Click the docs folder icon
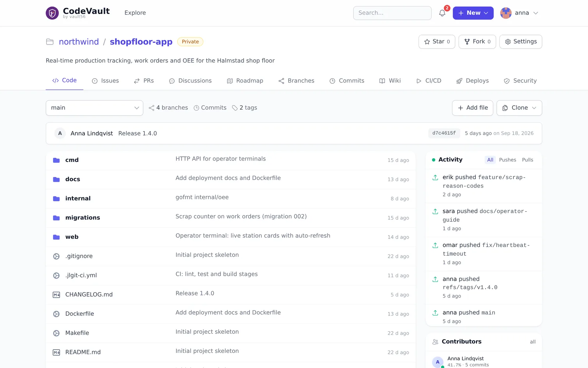The height and width of the screenshot is (368, 588). pos(56,179)
